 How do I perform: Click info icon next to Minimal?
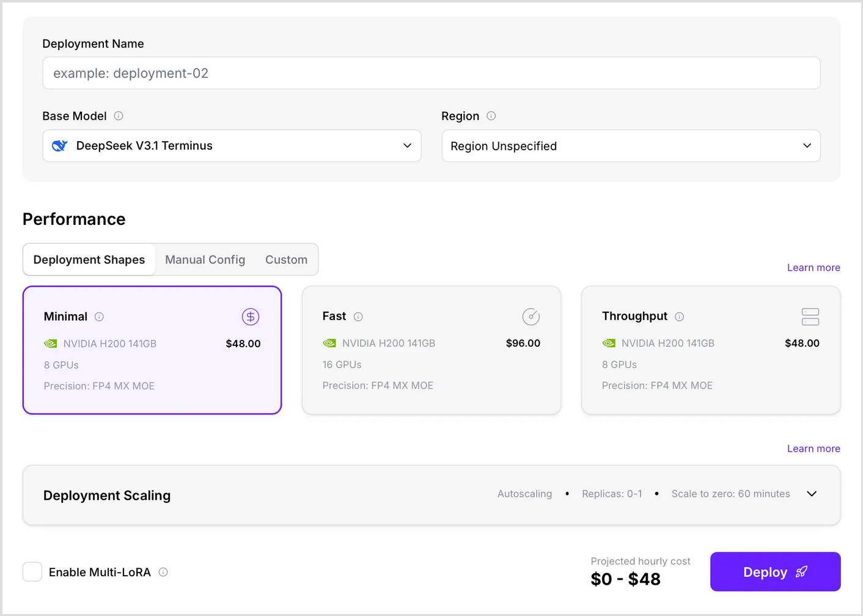[x=99, y=317]
